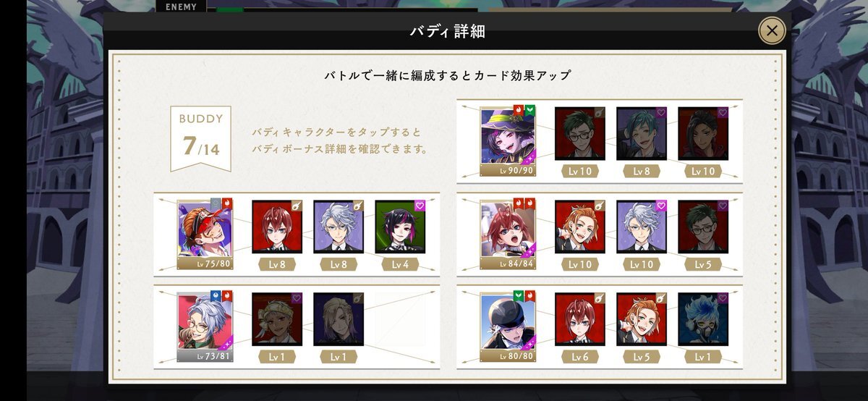Open glasses buddy Lv 10 in top row
Image resolution: width=868 pixels, height=401 pixels.
pos(580,133)
